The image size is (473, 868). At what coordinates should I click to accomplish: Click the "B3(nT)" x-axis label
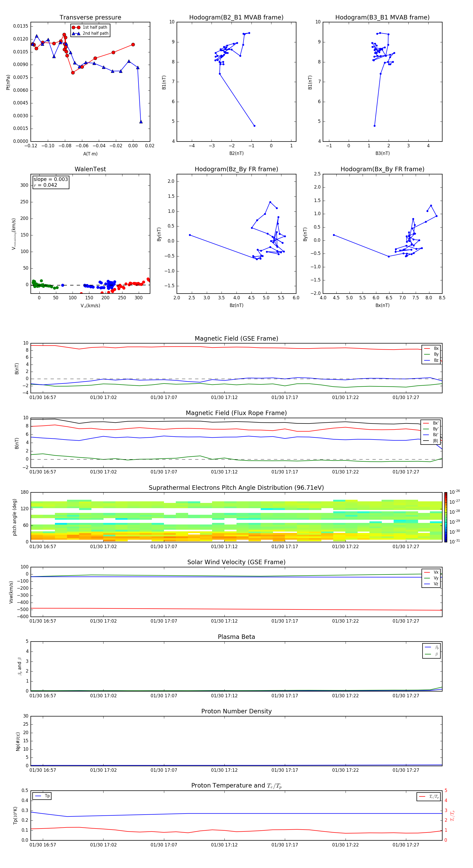pos(382,153)
